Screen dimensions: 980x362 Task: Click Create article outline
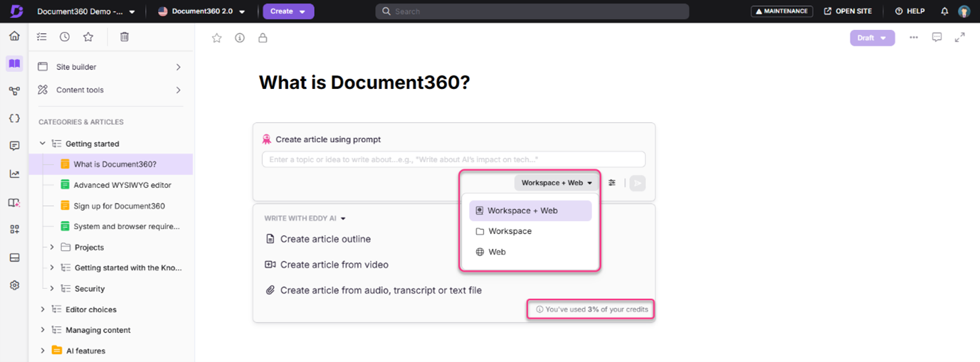click(x=325, y=239)
